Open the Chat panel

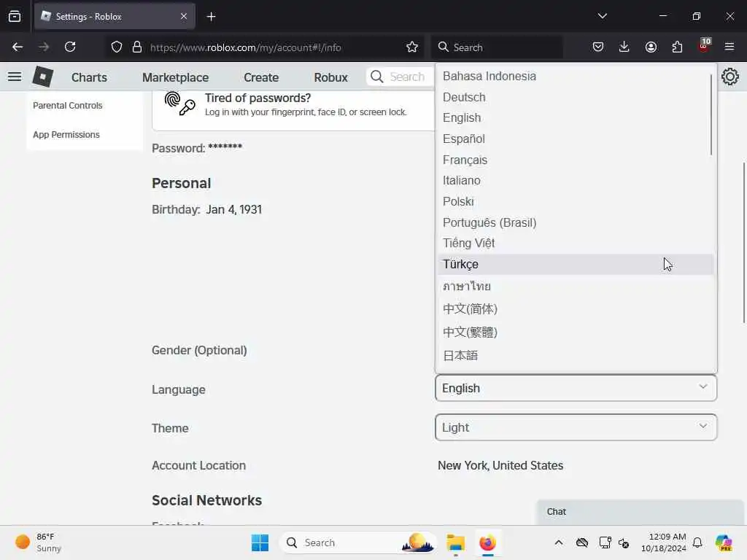(640, 512)
